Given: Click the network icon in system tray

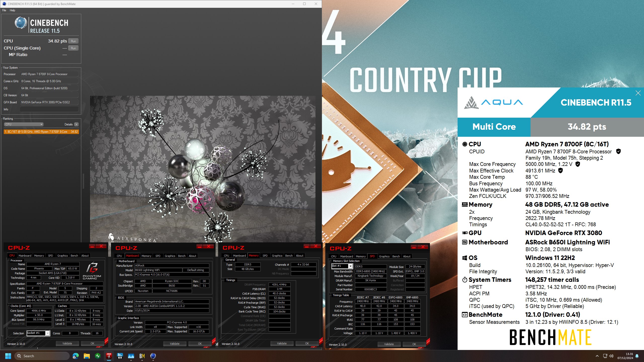Looking at the screenshot, I should point(605,356).
